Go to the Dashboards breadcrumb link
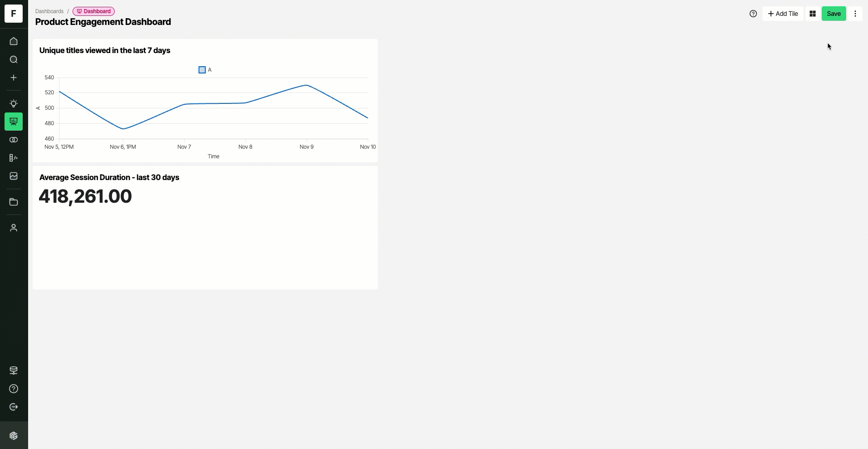 point(49,11)
